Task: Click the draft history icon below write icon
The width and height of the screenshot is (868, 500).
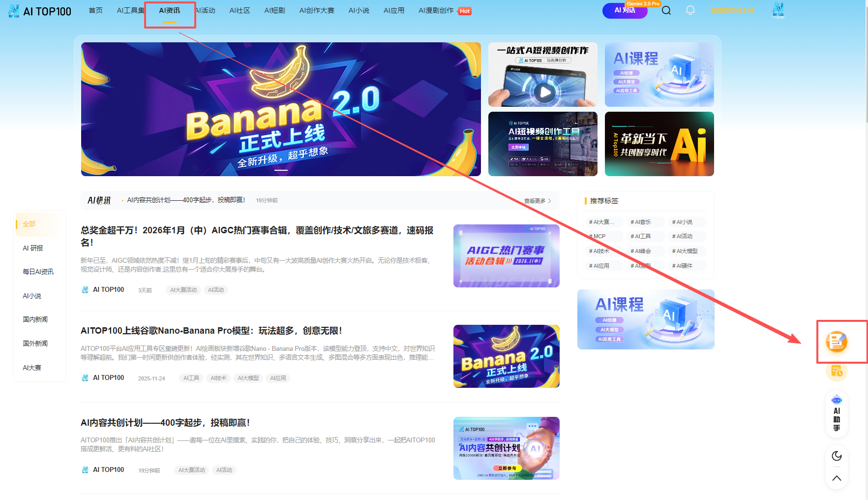Action: coord(836,371)
